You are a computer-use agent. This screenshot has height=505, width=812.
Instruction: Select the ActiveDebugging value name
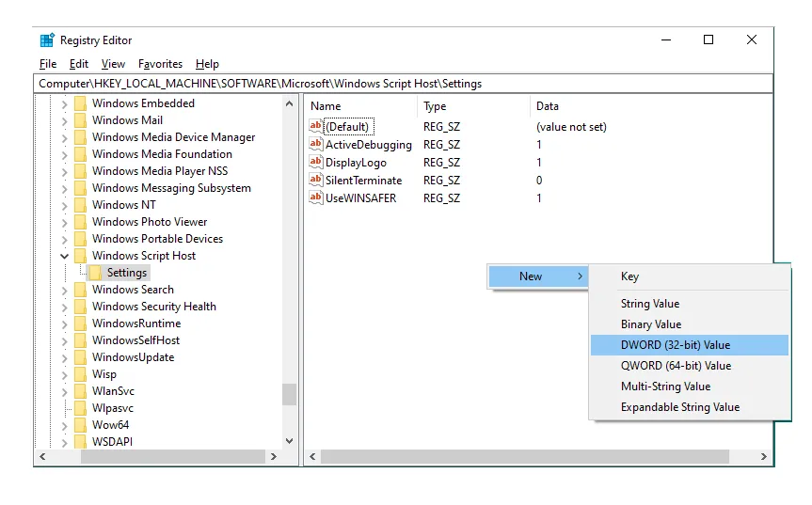(369, 145)
